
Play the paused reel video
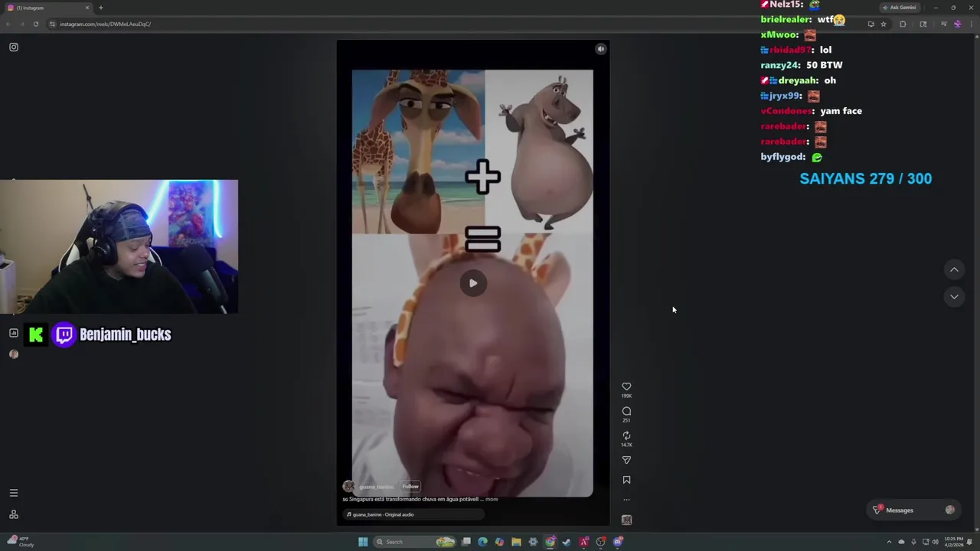tap(473, 283)
